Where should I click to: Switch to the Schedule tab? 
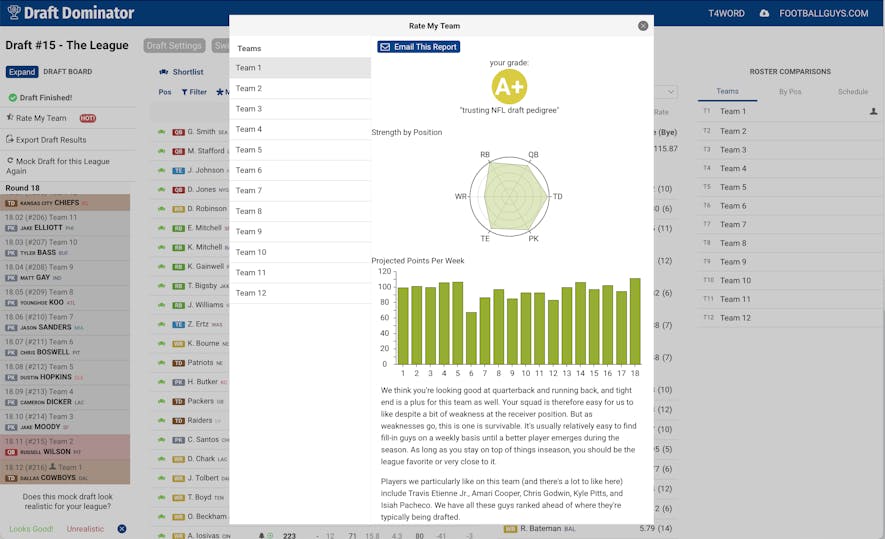(853, 91)
